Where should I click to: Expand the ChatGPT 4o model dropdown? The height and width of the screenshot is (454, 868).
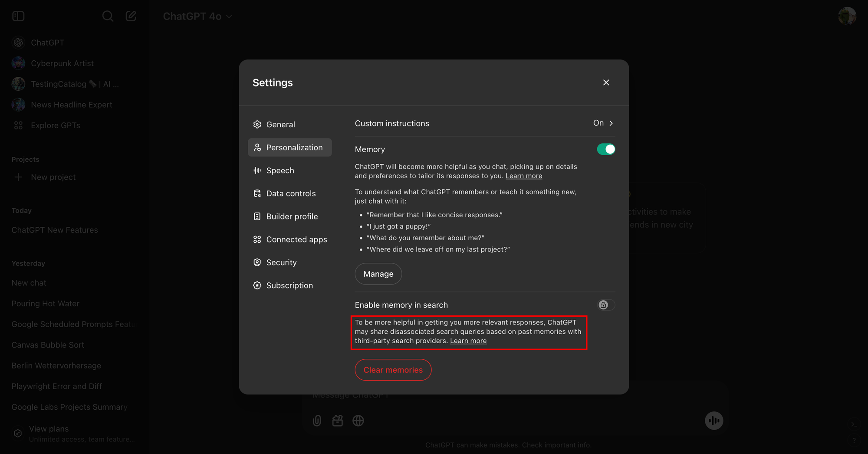(197, 17)
